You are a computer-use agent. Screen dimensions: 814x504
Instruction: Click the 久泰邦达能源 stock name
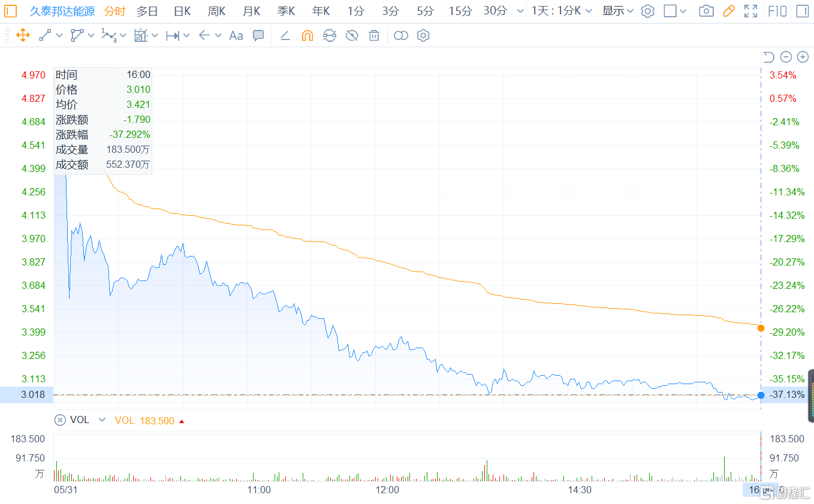62,11
